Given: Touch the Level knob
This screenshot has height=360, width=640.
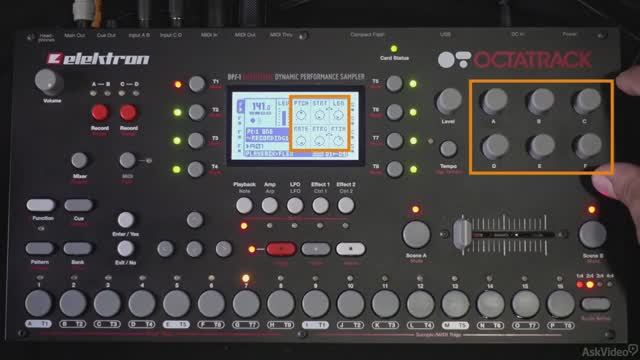Looking at the screenshot, I should coord(449,101).
